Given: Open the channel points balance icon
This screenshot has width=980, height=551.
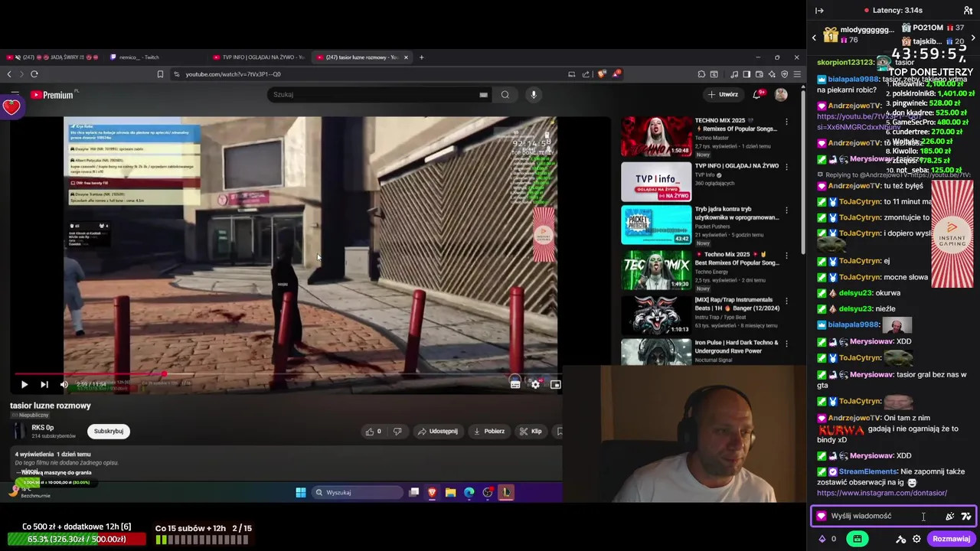Looking at the screenshot, I should point(822,540).
